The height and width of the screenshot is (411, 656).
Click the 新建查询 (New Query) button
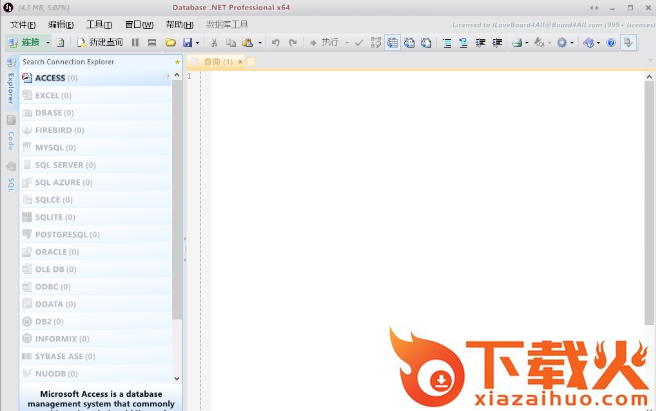(100, 43)
